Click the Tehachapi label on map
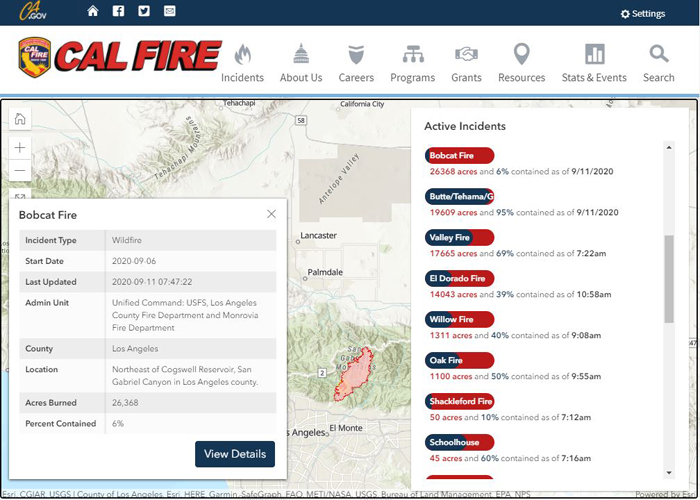Image resolution: width=700 pixels, height=500 pixels. pyautogui.click(x=239, y=103)
